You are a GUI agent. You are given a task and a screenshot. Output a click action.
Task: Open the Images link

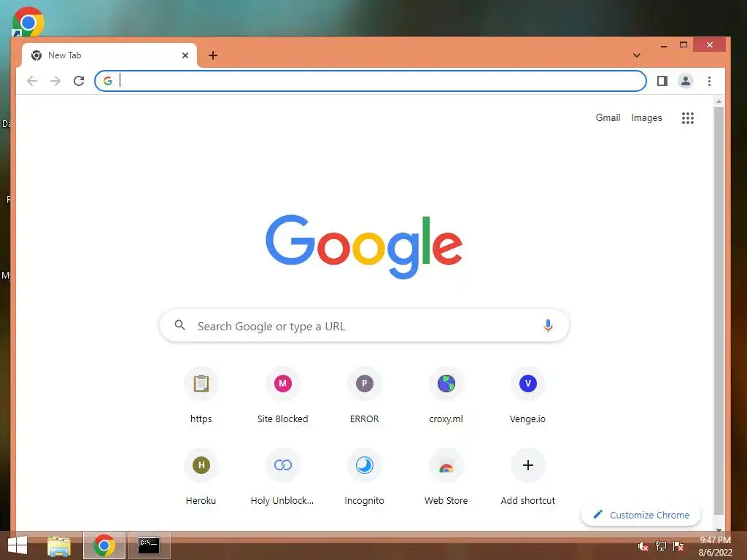click(646, 117)
